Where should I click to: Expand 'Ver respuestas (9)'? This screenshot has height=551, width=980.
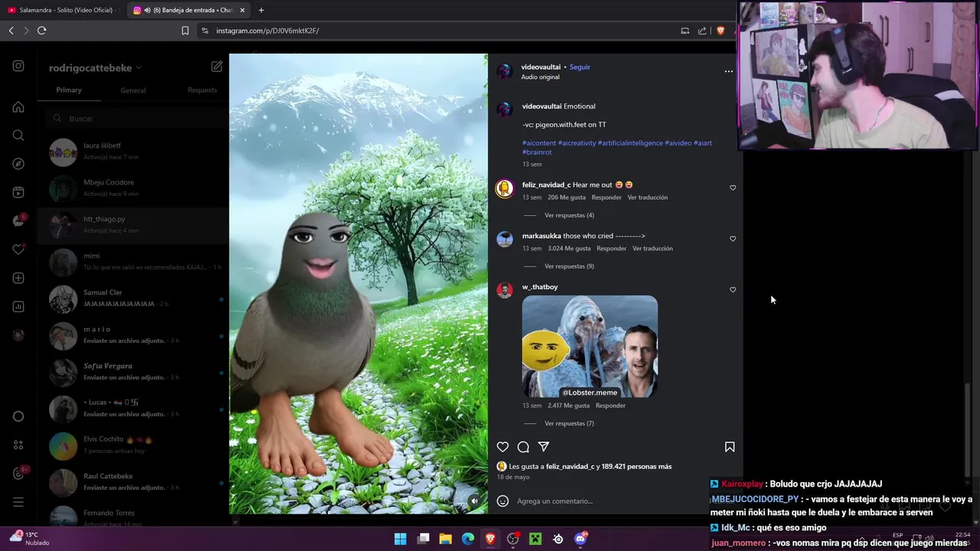pos(569,266)
